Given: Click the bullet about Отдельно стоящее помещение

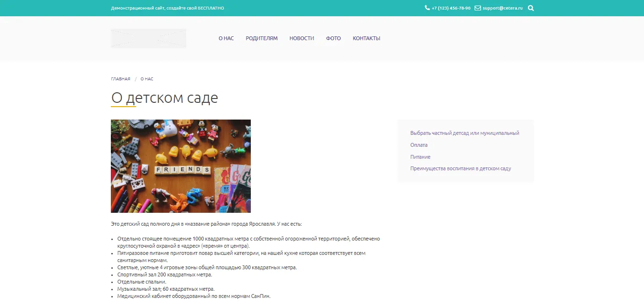Looking at the screenshot, I should pos(248,242).
